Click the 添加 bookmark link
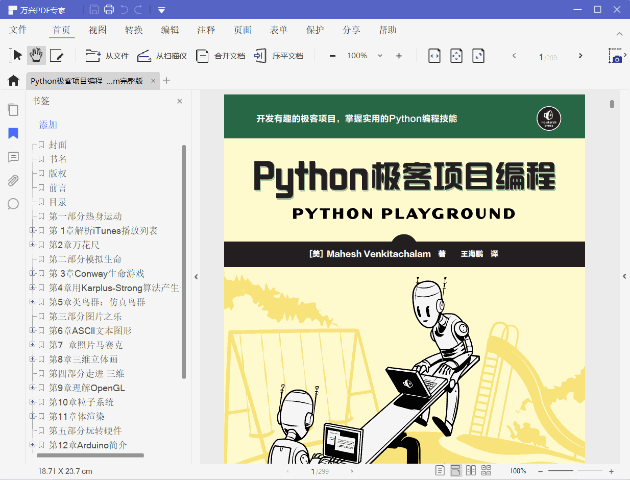This screenshot has height=480, width=630. (48, 125)
